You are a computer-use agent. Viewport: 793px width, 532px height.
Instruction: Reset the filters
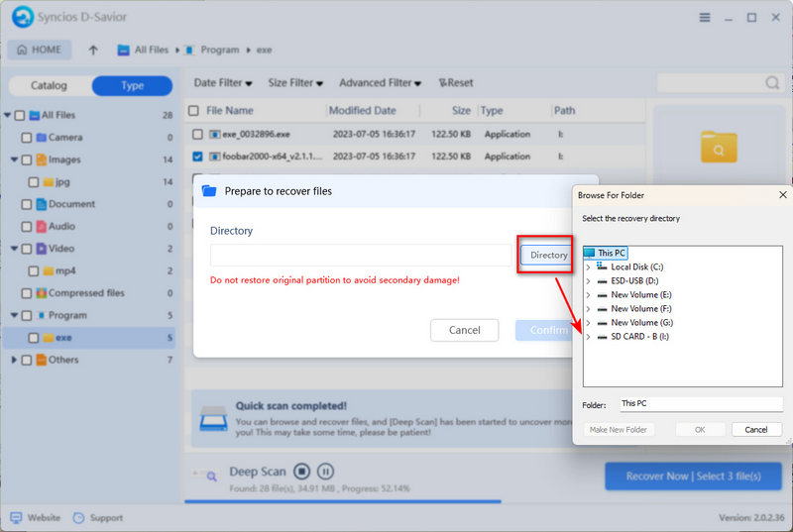pos(456,83)
